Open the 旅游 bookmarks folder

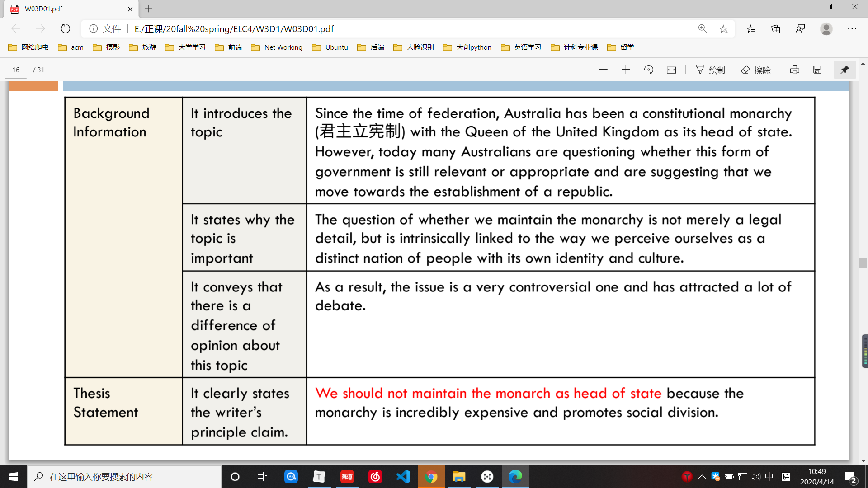[x=142, y=47]
